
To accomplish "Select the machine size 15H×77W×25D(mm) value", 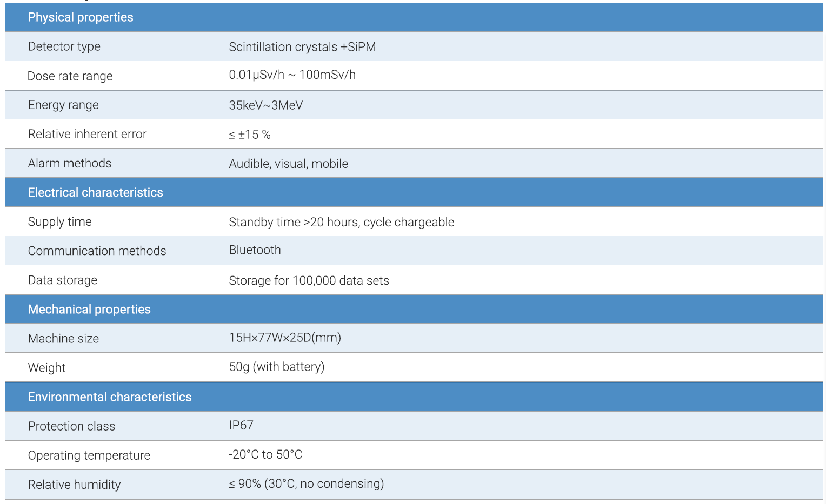I will [x=285, y=338].
